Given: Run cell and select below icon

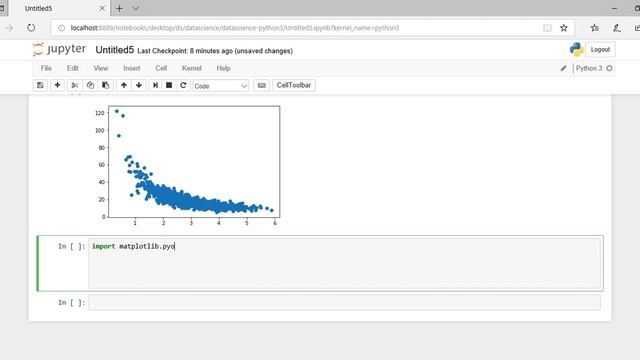Looking at the screenshot, I should click(x=155, y=85).
